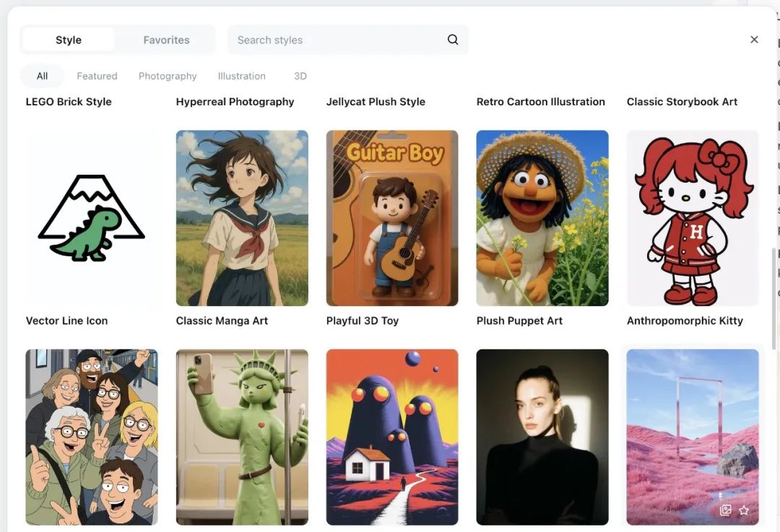Image resolution: width=780 pixels, height=532 pixels.
Task: Pick the green Statue of Liberty clay thumbnail
Action: (242, 437)
